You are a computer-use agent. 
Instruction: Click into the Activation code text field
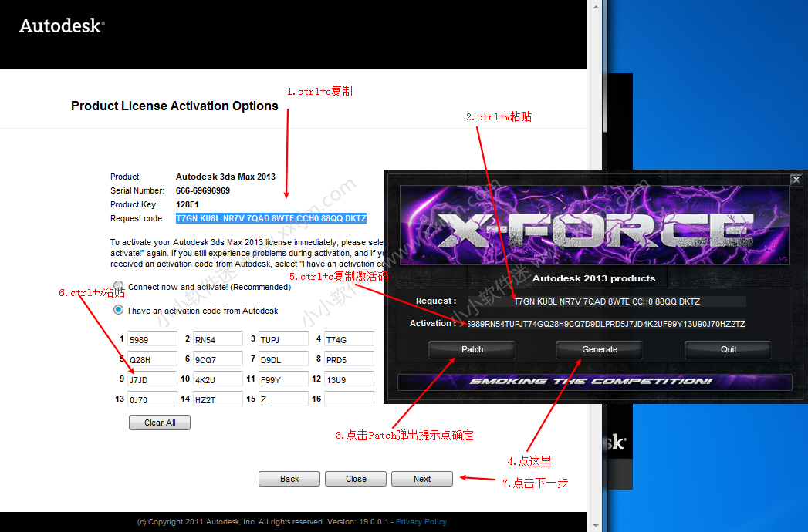pos(606,324)
